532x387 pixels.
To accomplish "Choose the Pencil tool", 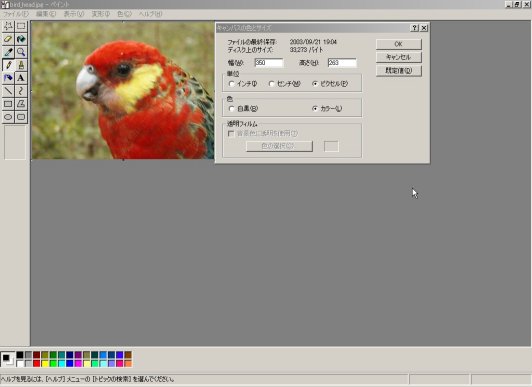I will 8,65.
